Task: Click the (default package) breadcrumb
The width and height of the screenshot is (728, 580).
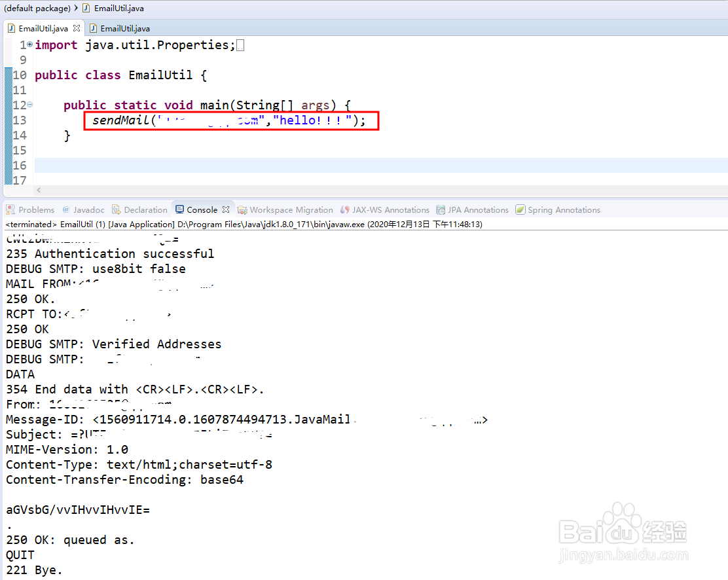Action: tap(37, 8)
